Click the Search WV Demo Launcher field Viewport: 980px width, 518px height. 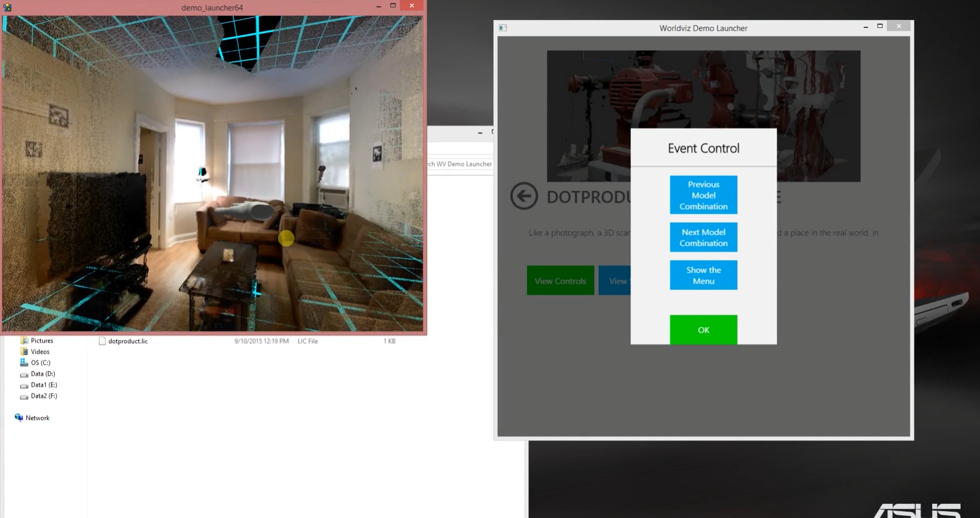[x=460, y=164]
